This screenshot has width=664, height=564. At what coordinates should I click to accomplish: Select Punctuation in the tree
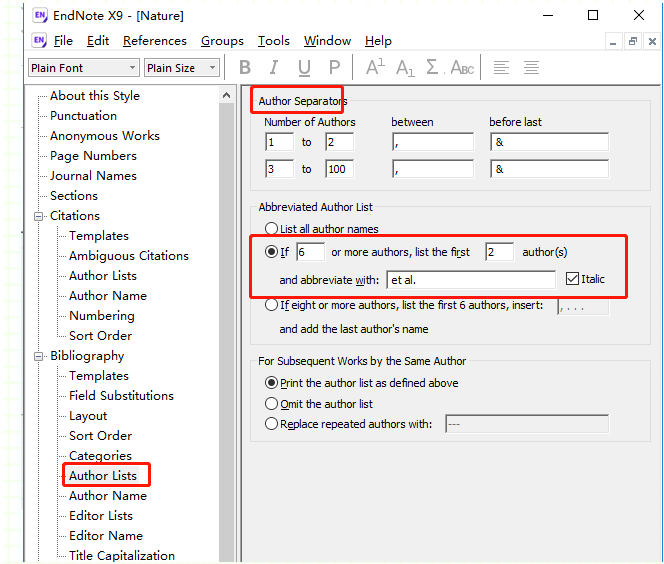(83, 116)
